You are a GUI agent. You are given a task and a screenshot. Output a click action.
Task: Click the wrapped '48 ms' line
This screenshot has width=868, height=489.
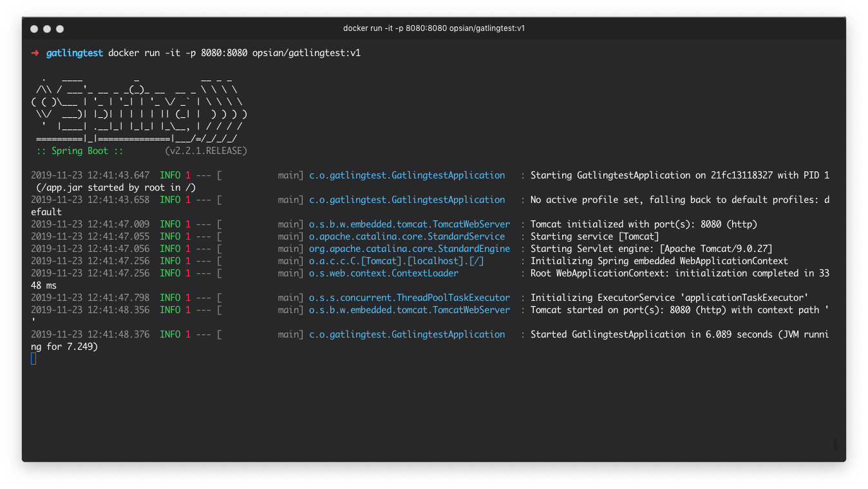point(44,285)
